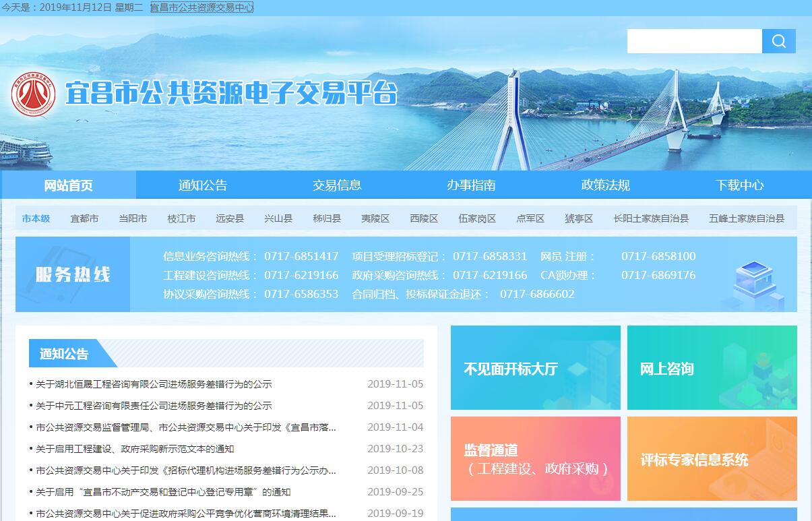
Task: Open the 宜昌市公共资源交易中心 top link
Action: pyautogui.click(x=201, y=7)
